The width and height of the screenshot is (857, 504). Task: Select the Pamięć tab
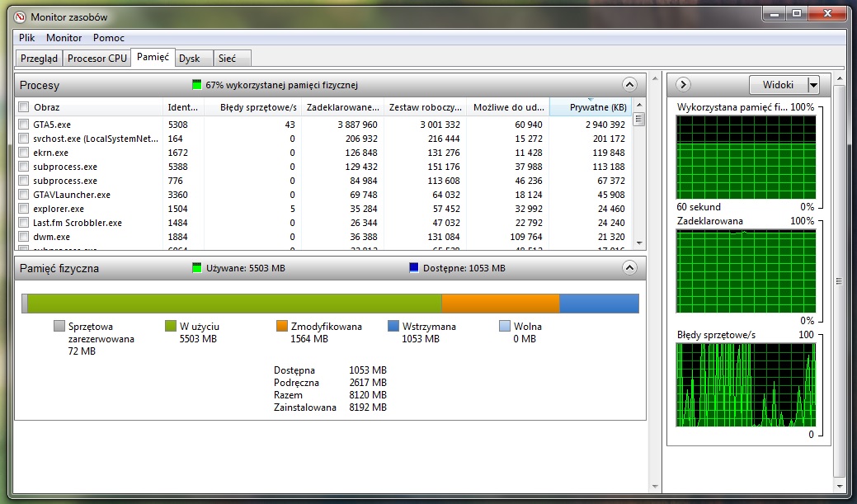pos(153,57)
